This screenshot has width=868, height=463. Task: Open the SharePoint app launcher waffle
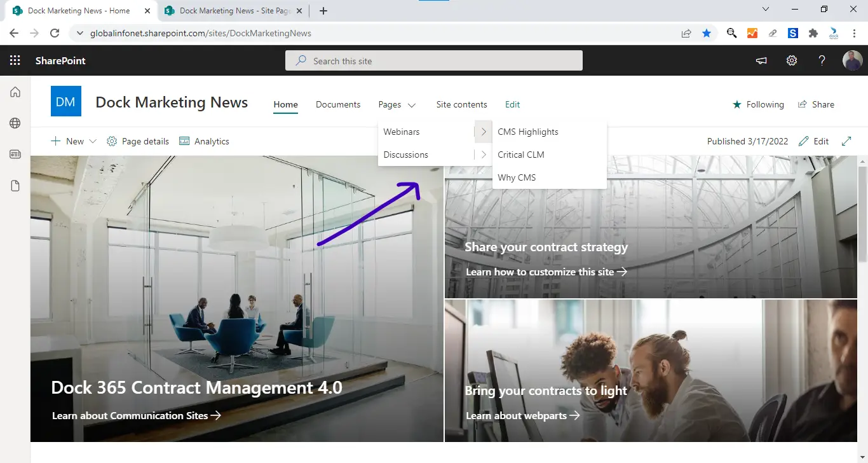(15, 60)
